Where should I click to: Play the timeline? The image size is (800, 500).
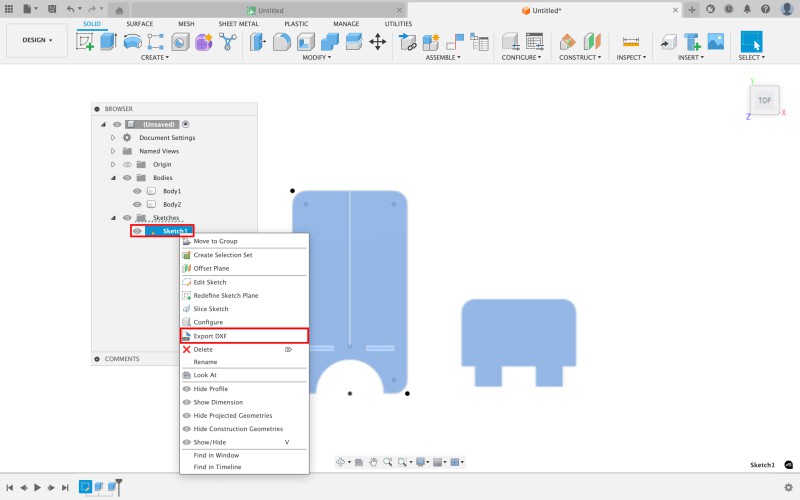pos(37,487)
